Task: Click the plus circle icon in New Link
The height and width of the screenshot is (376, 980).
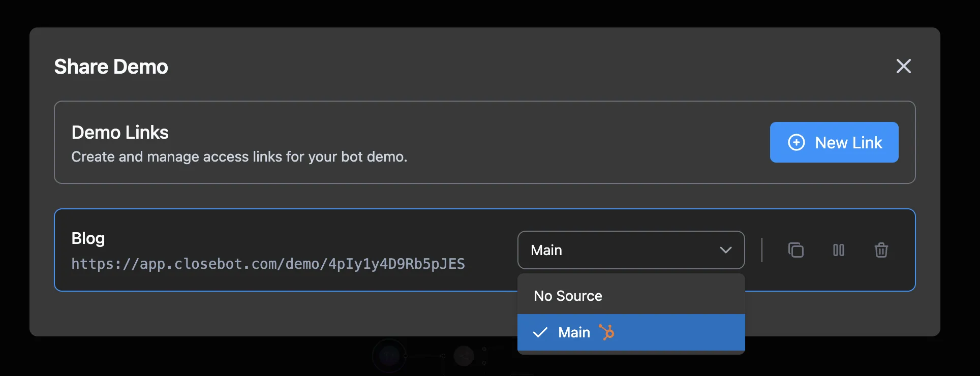Action: (x=796, y=142)
